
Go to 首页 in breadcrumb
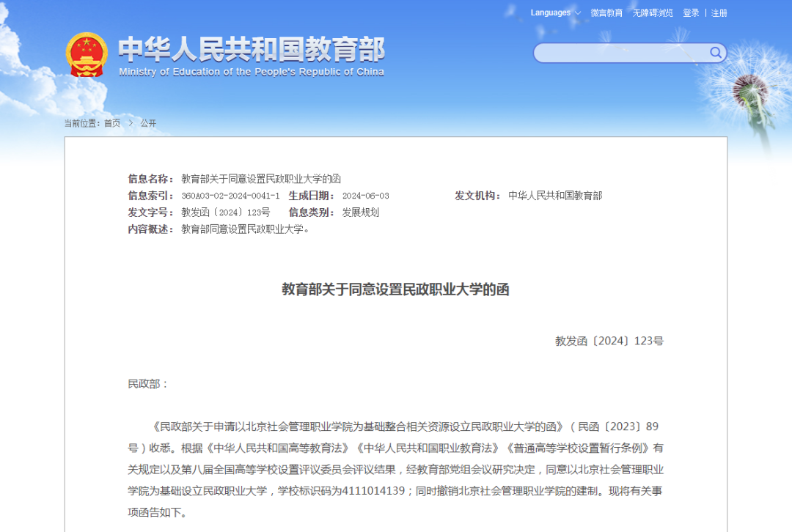coord(112,123)
